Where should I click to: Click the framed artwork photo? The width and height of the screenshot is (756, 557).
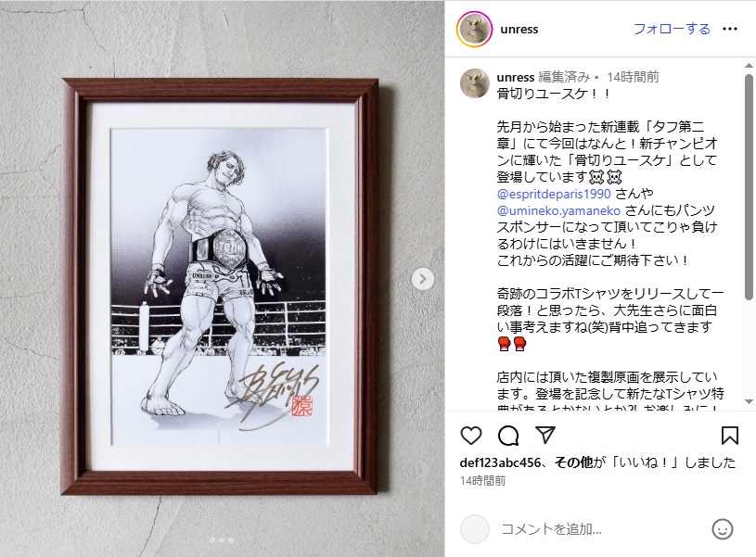[x=221, y=286]
